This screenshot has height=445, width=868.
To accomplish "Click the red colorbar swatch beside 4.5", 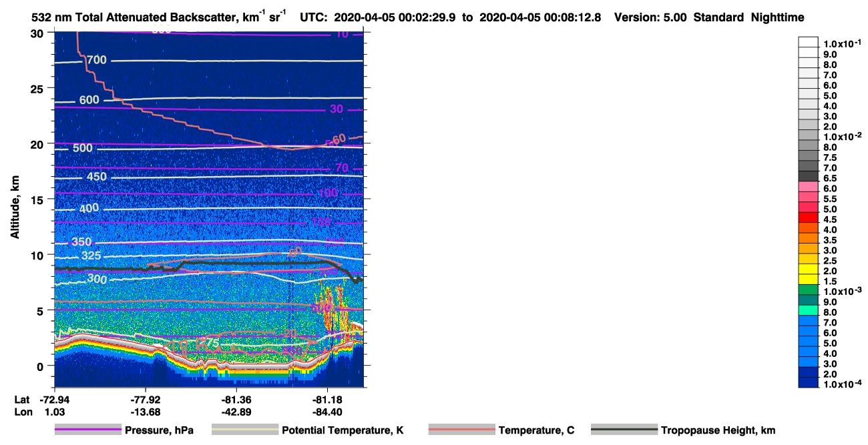I will 808,219.
